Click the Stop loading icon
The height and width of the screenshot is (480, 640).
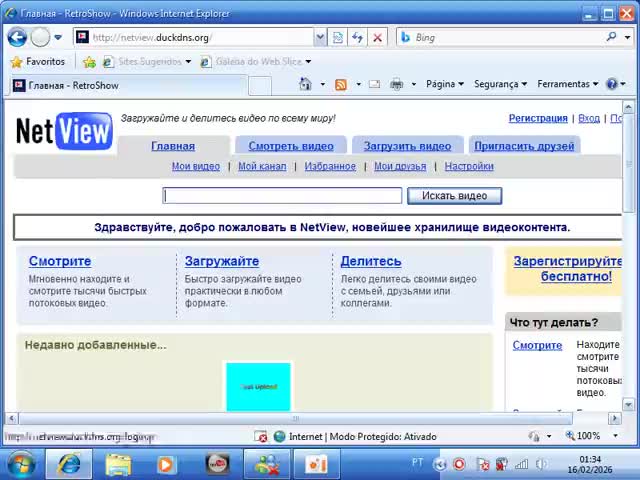tap(377, 37)
